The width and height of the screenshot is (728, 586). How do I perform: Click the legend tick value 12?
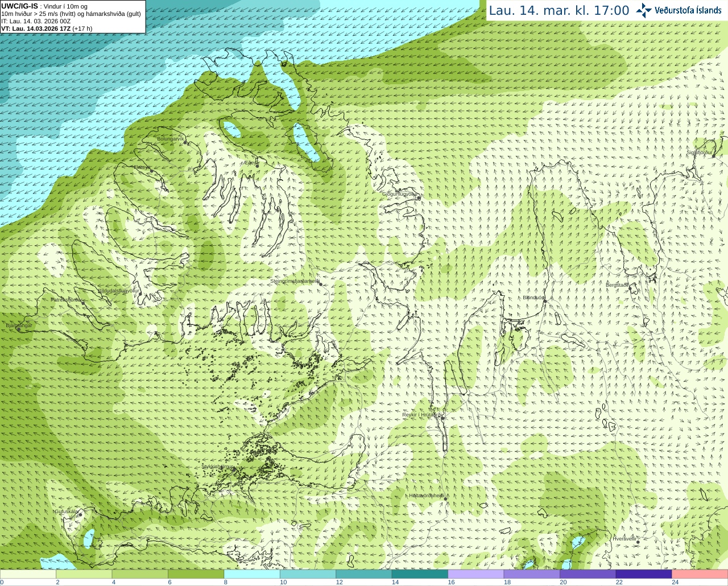(340, 582)
